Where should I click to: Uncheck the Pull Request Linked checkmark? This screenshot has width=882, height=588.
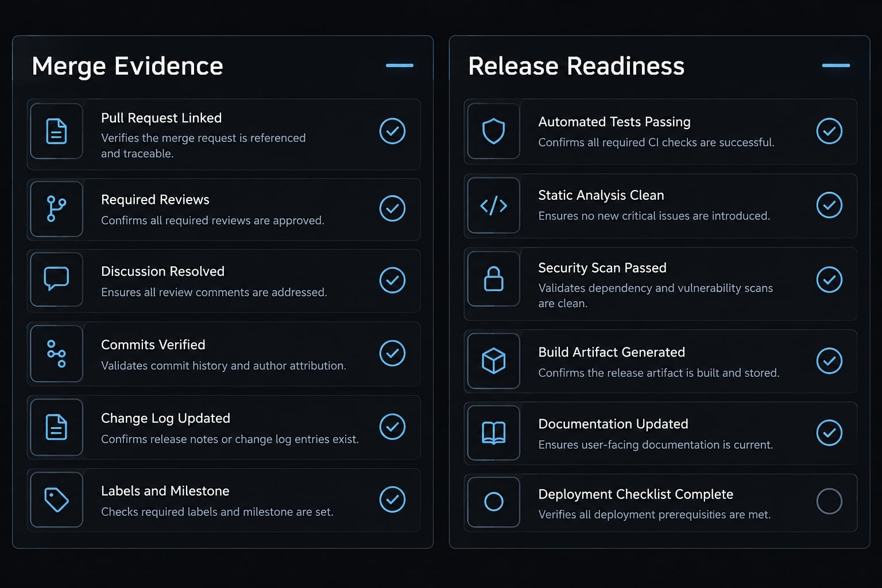[x=393, y=131]
